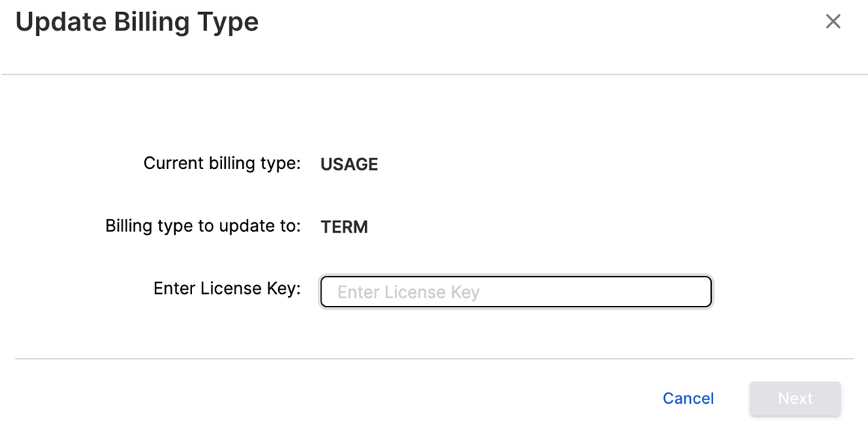Click the Enter License Key input field
Screen dimensions: 868x424
click(516, 292)
